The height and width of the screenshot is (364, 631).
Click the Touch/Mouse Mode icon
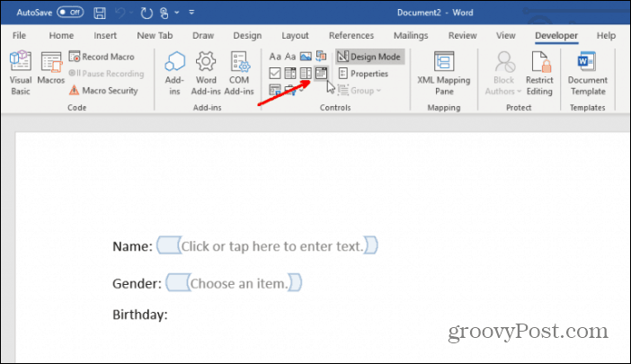pos(164,13)
